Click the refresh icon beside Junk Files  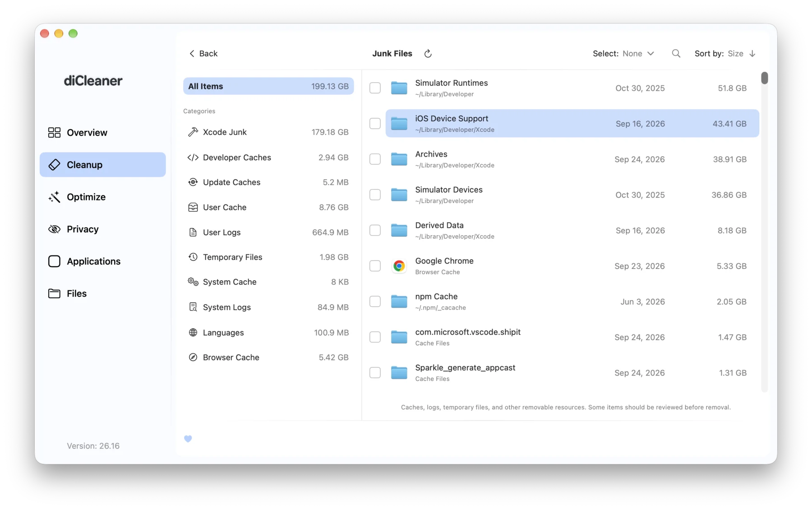(x=428, y=54)
